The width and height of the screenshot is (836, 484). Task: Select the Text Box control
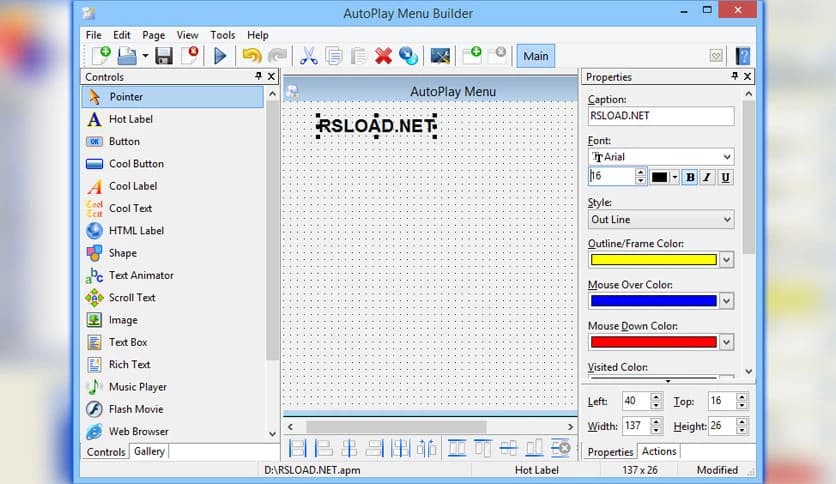(173, 342)
